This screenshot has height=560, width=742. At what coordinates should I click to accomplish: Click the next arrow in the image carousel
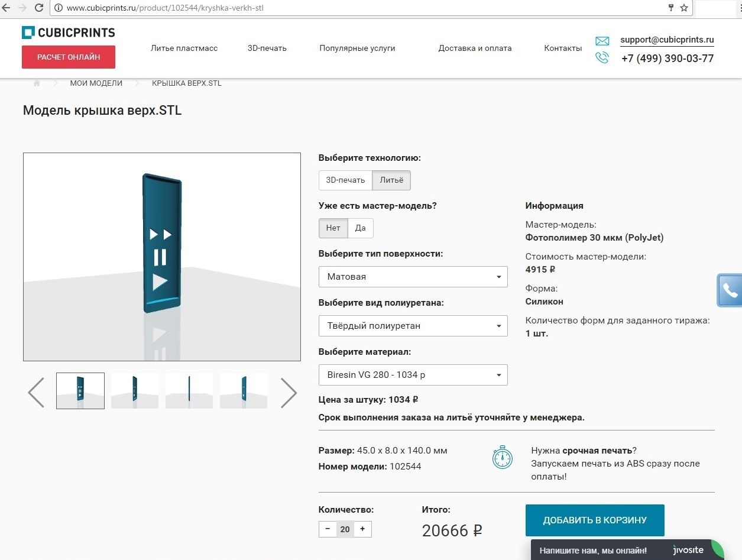[289, 392]
